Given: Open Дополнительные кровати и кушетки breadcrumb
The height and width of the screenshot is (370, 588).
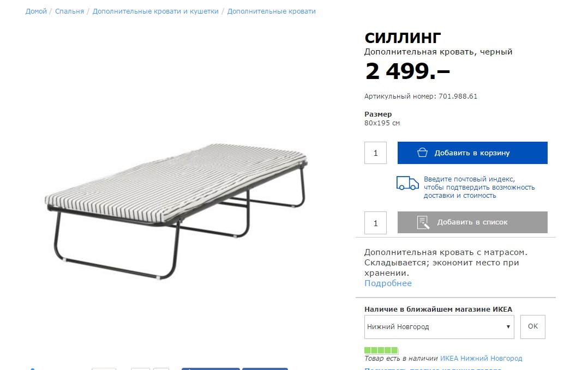Looking at the screenshot, I should (x=155, y=11).
